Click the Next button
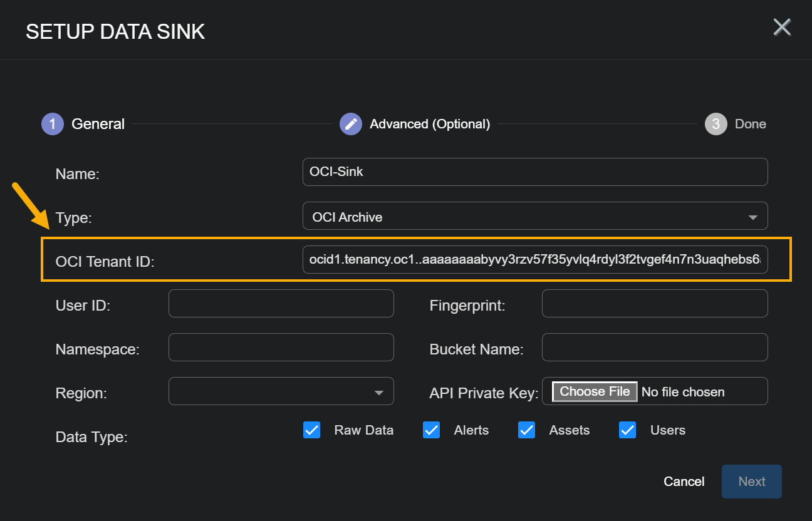812x521 pixels. 751,482
